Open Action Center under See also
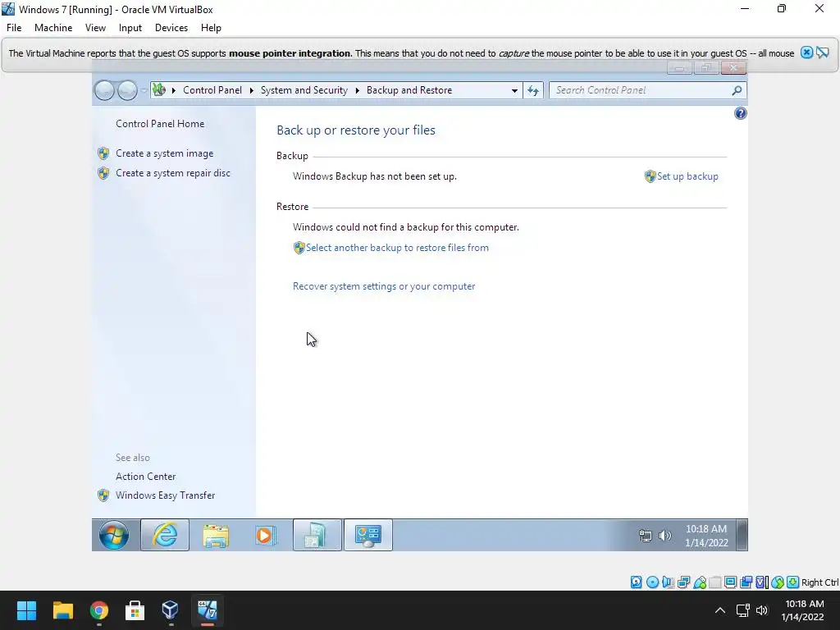The image size is (840, 630). (x=145, y=477)
